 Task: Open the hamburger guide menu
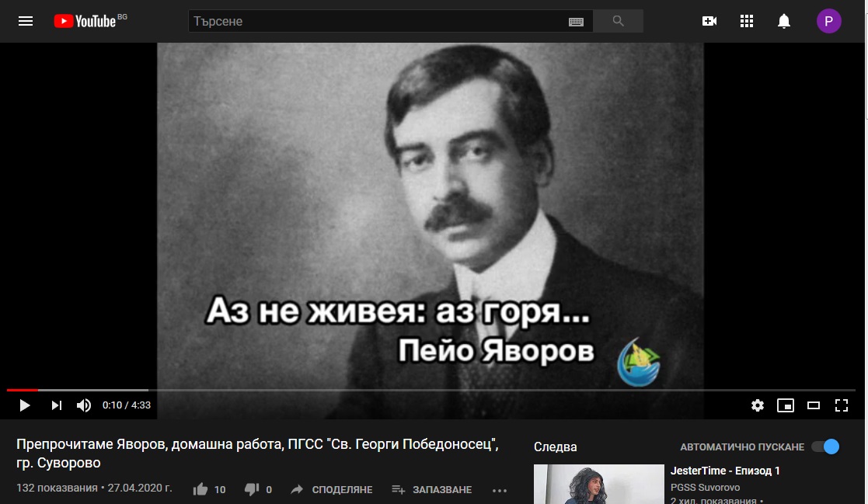coord(26,21)
